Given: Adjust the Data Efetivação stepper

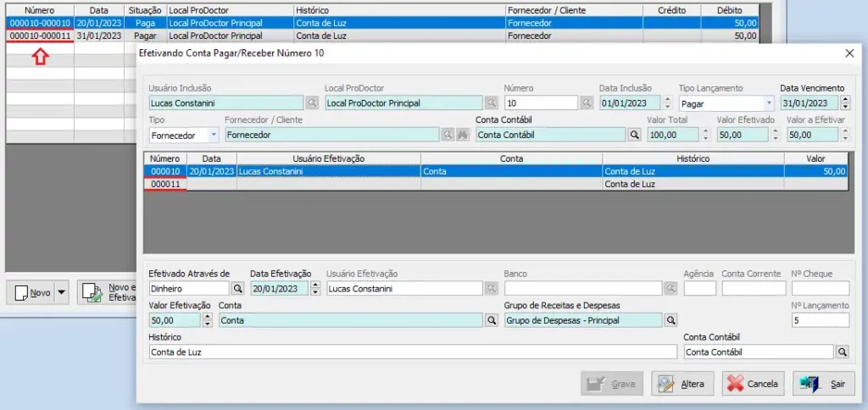Looking at the screenshot, I should 315,288.
